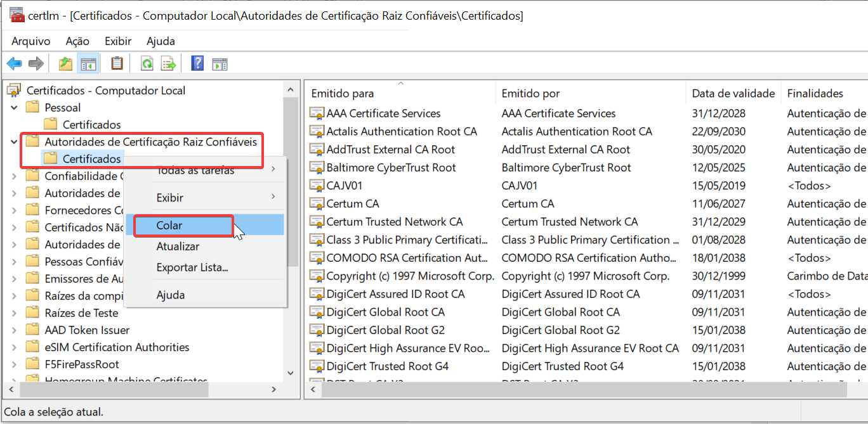
Task: Click the Certum CA certificate icon
Action: point(317,204)
